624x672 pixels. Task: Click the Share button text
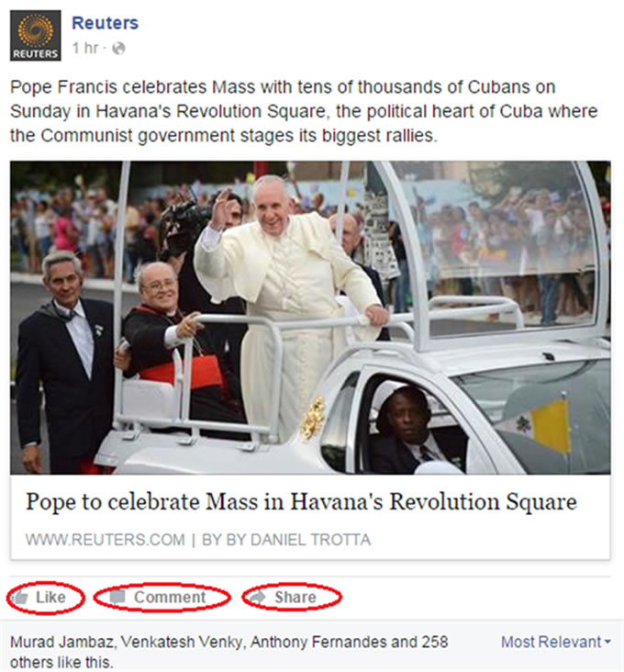click(295, 597)
